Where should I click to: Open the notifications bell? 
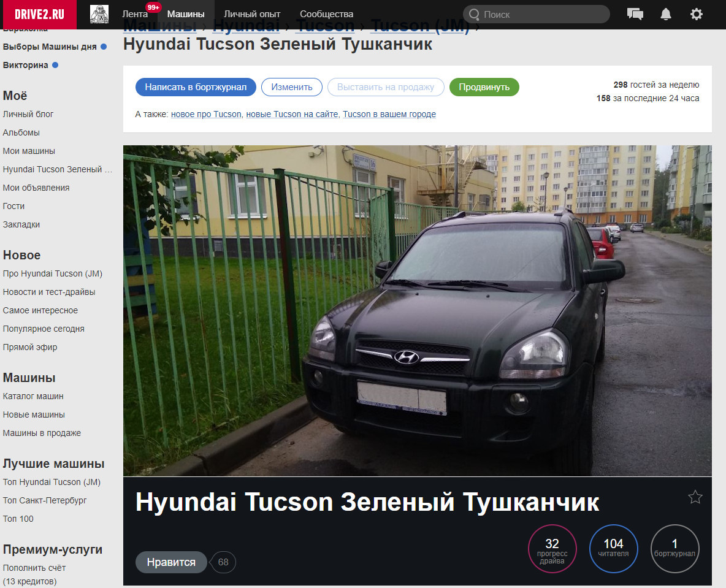click(666, 14)
